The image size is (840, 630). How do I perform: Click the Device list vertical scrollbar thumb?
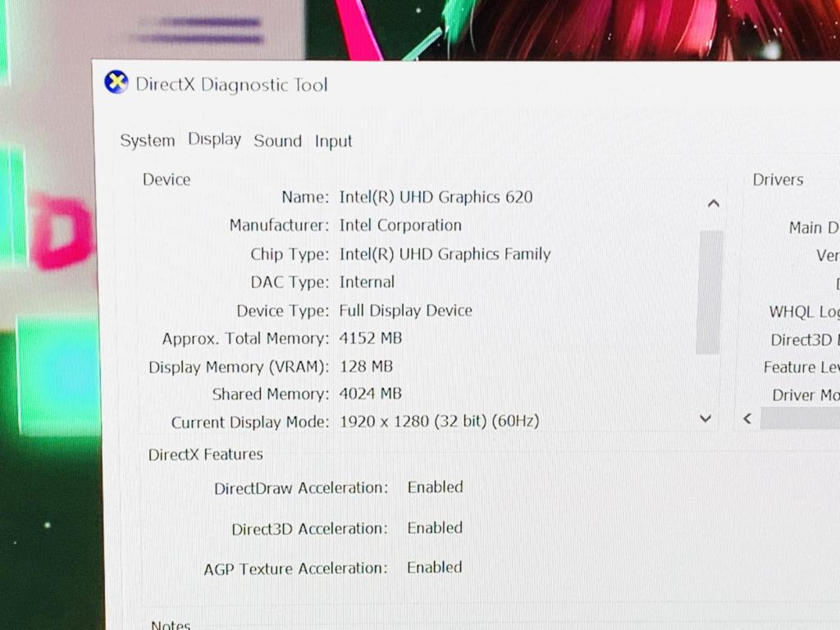coord(710,292)
